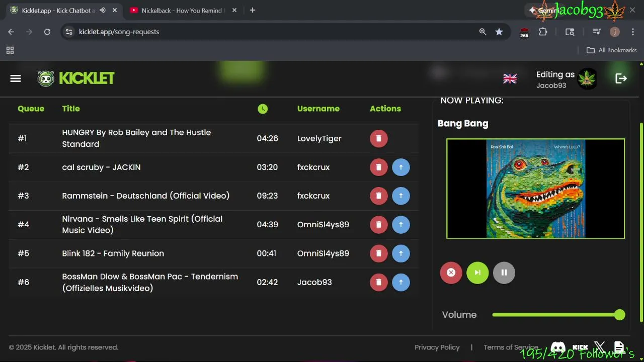This screenshot has width=644, height=362.
Task: Delete HUNGRY By Rob Bailey from queue
Action: tap(379, 138)
